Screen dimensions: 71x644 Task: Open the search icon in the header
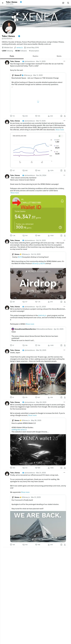68,3
